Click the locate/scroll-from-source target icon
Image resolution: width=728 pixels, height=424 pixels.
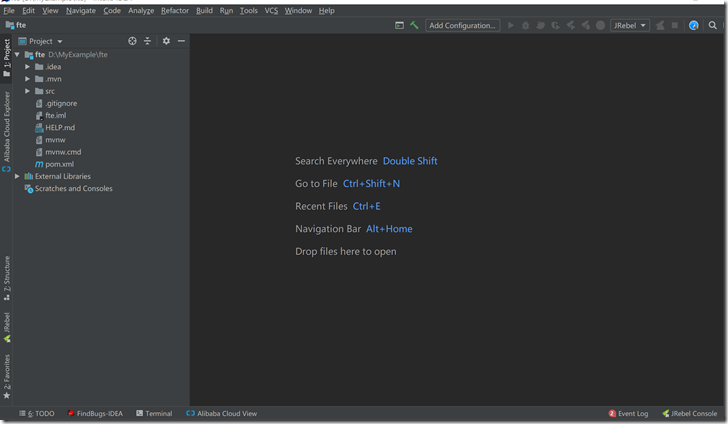click(132, 41)
